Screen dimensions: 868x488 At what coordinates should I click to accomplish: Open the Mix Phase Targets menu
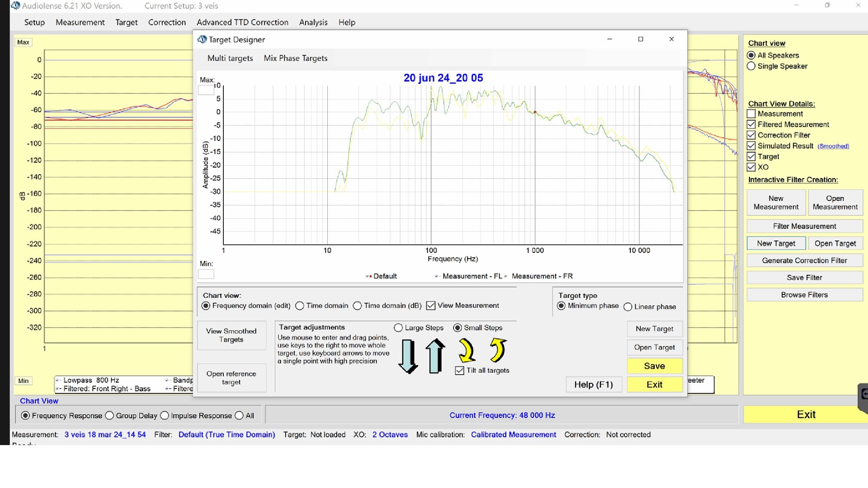(x=295, y=58)
